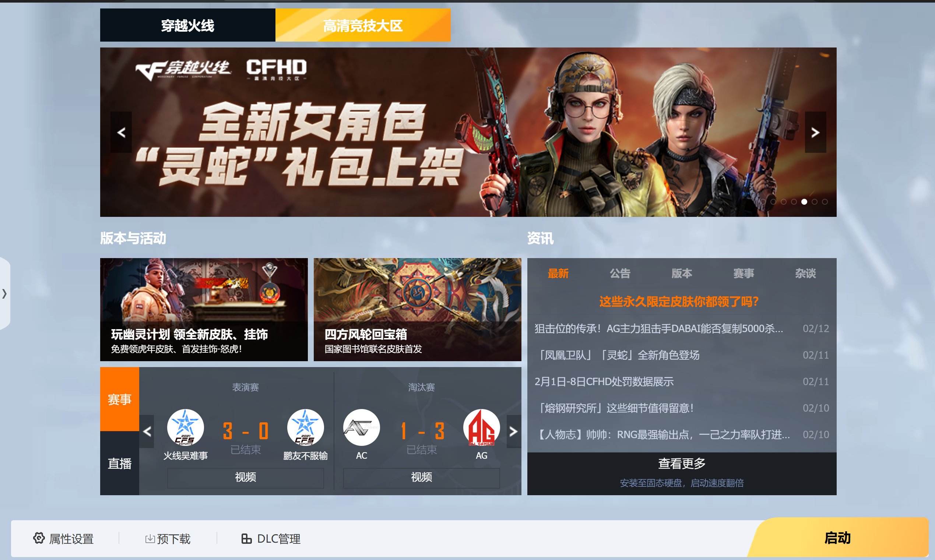Launch the game with 启动 button
Viewport: 935px width, 560px height.
click(x=838, y=538)
